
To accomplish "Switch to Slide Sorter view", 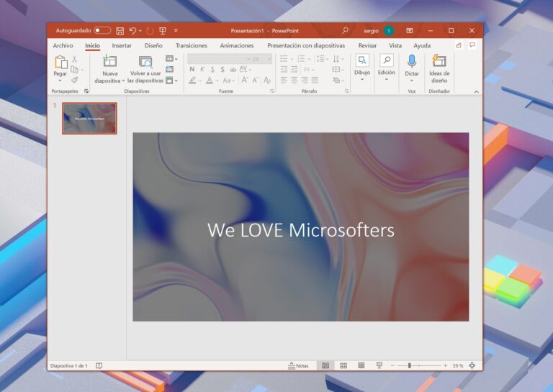I will [x=343, y=365].
